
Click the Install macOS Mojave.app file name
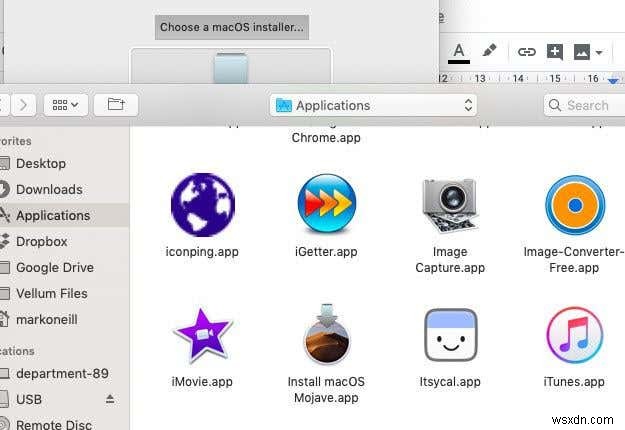point(326,390)
